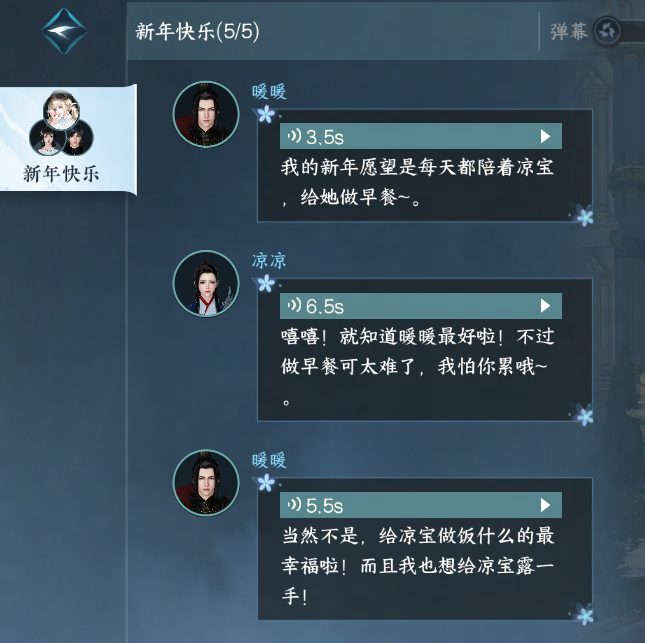Click the 弹幕 label text
The width and height of the screenshot is (645, 643).
tap(568, 31)
